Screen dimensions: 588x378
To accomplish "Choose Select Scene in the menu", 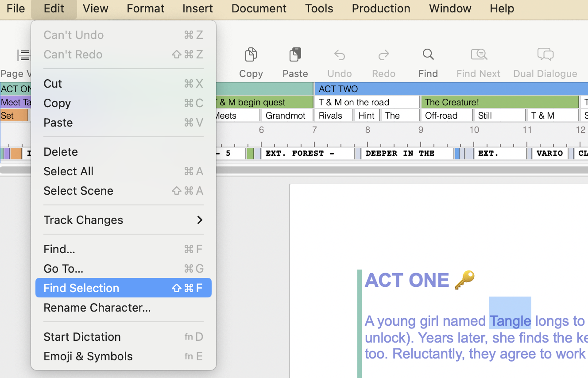I will pos(78,191).
